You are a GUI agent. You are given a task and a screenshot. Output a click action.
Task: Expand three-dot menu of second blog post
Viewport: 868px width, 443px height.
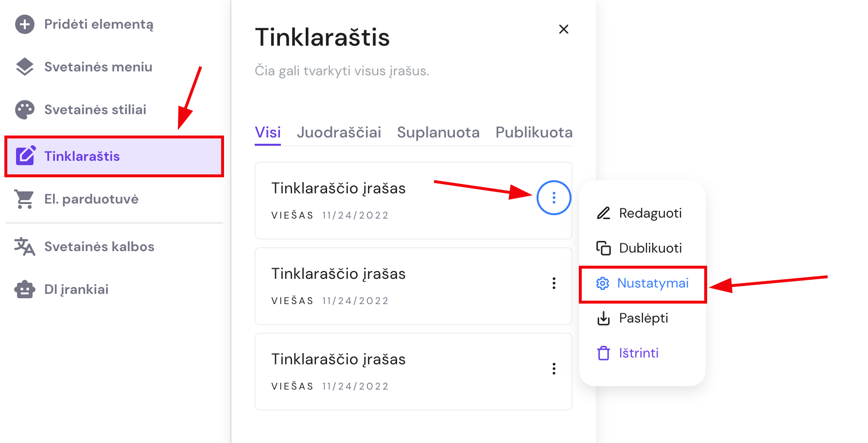[x=554, y=283]
